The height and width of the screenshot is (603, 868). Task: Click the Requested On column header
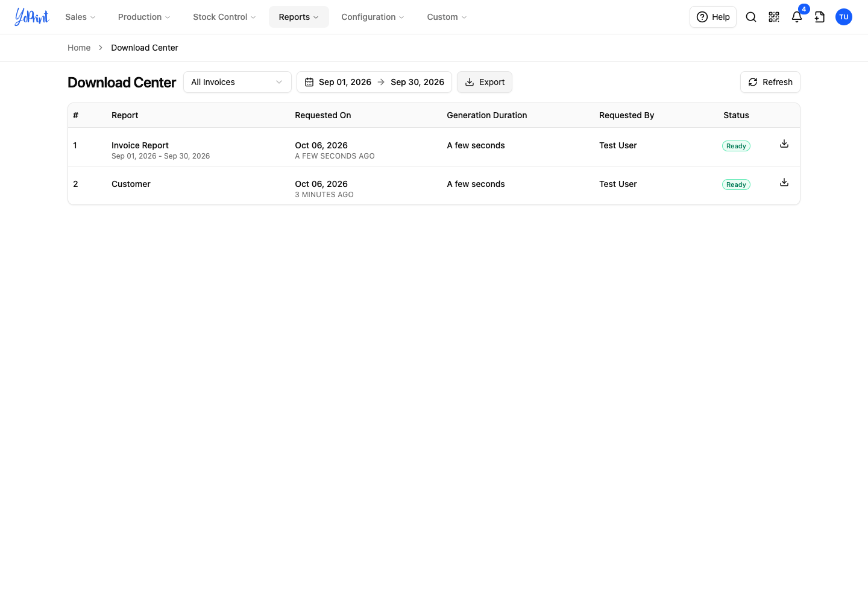tap(323, 115)
